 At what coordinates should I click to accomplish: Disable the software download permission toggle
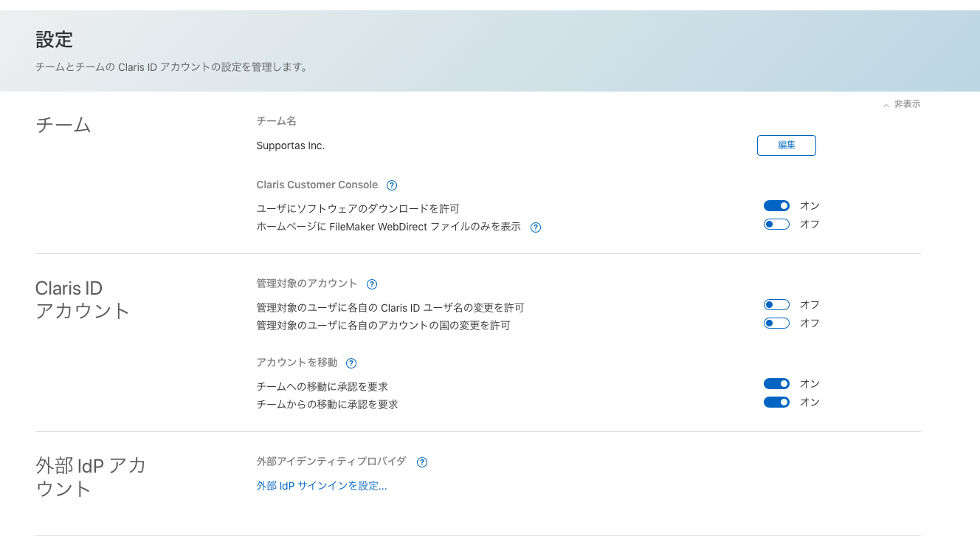click(776, 206)
